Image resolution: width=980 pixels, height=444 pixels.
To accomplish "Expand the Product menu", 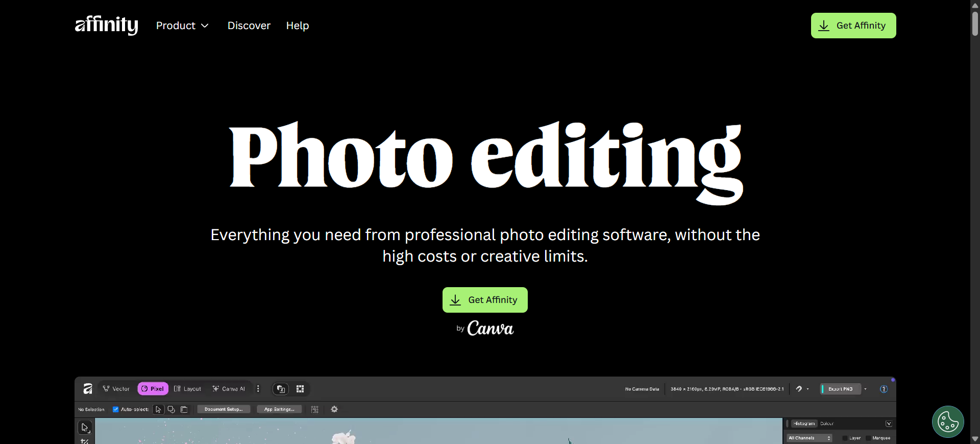I will point(182,26).
